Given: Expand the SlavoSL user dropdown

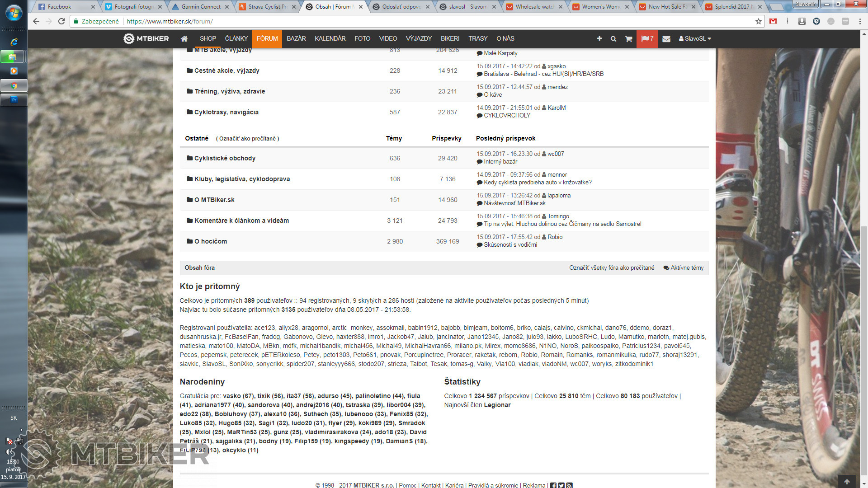Looking at the screenshot, I should (x=695, y=39).
